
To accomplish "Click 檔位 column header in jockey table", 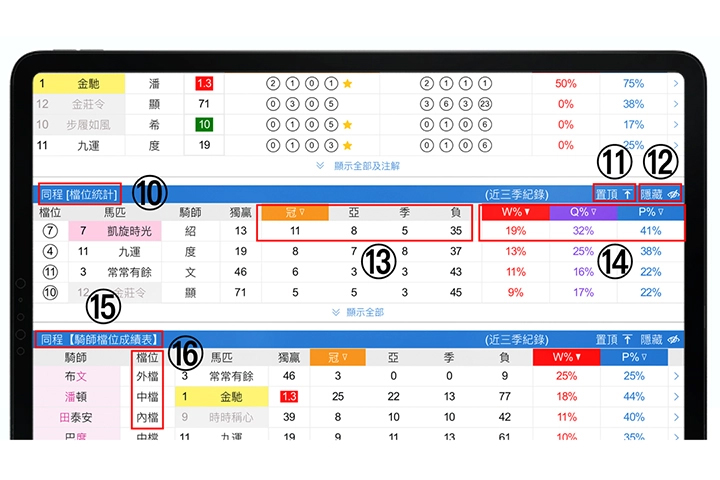I will click(147, 357).
